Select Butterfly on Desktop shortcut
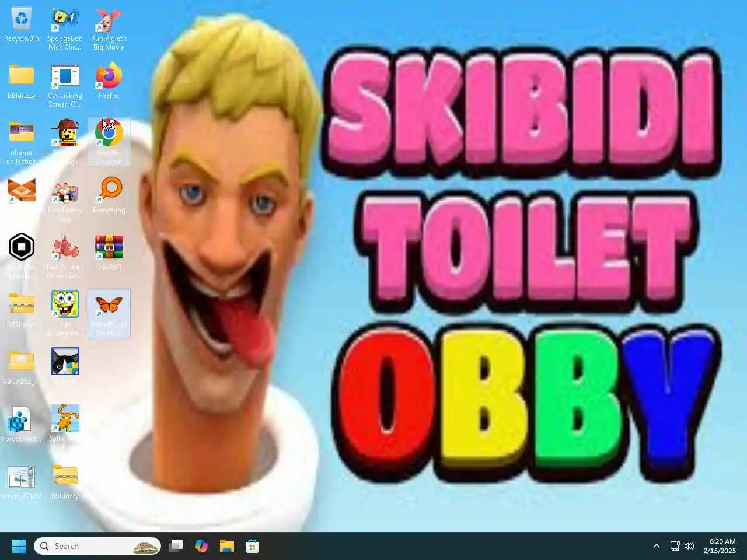747x560 pixels. pyautogui.click(x=109, y=314)
